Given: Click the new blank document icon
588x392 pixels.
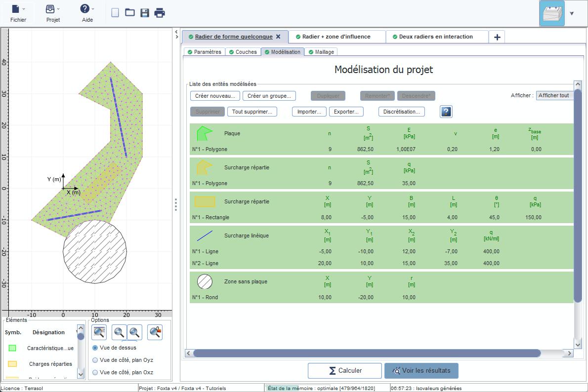Looking at the screenshot, I should (115, 13).
